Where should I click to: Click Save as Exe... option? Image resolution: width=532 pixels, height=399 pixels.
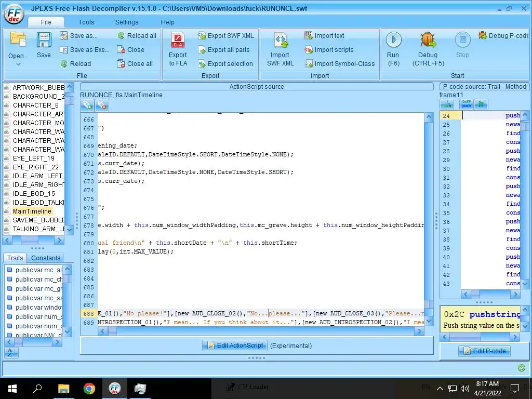pos(85,49)
